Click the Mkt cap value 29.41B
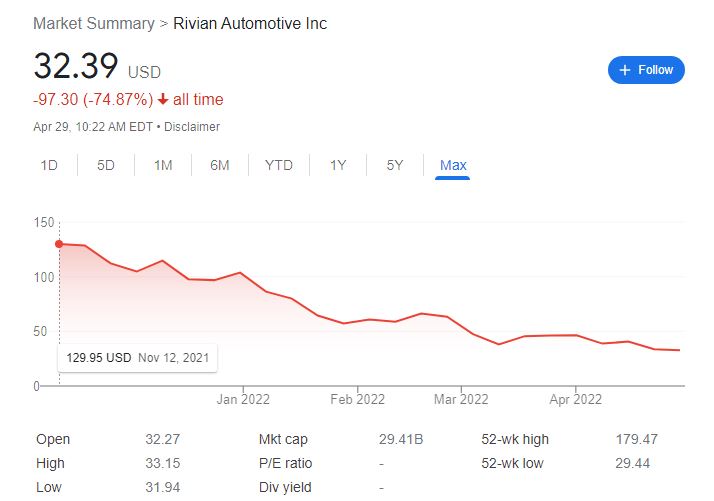Screen dimensions: 714x501 click(x=400, y=439)
